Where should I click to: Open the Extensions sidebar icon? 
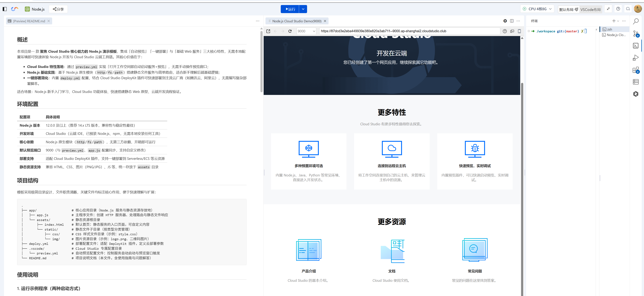pos(636,70)
